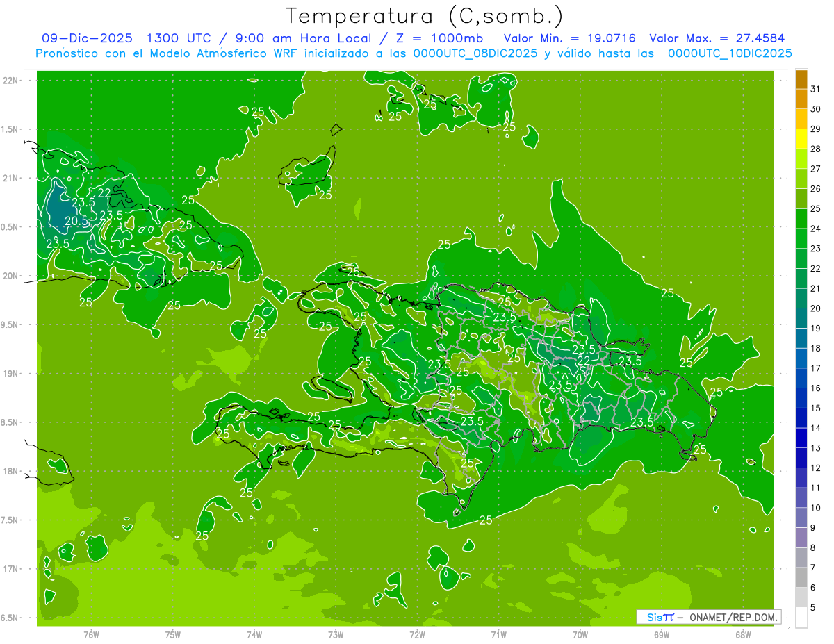Click the 'Z = 1000mb' level text
The width and height of the screenshot is (834, 644).
[439, 39]
